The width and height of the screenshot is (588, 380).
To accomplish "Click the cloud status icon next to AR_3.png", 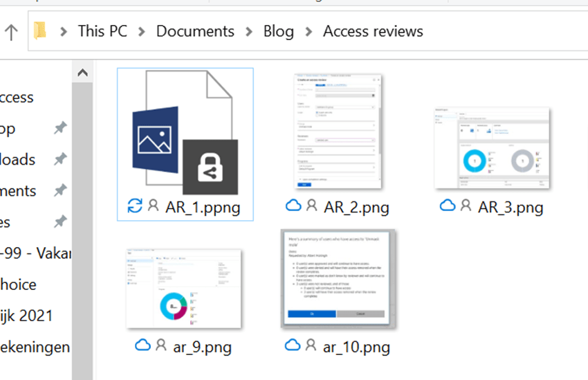I will click(x=448, y=206).
